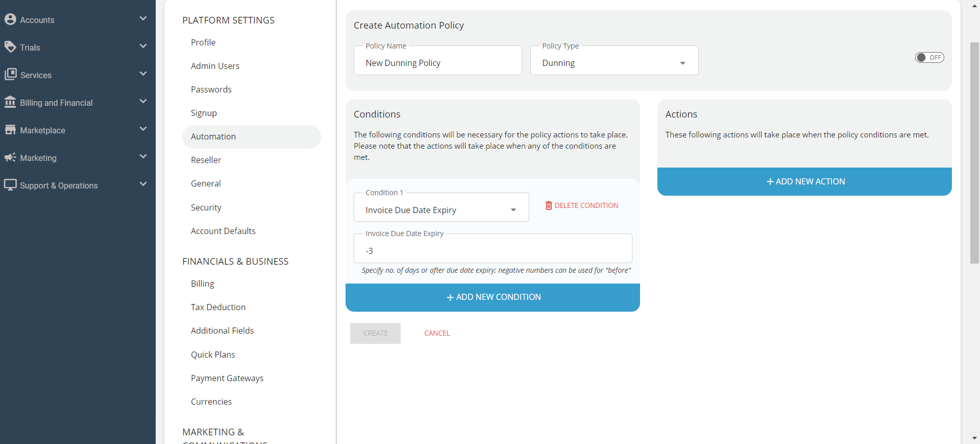
Task: Expand the Billing and Financial chevron
Action: coord(143,101)
